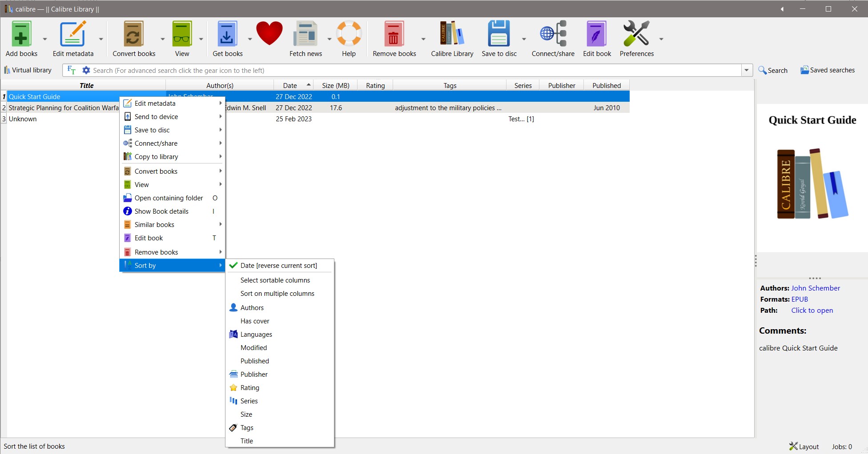
Task: Choose Sort on multiple columns option
Action: click(280, 294)
